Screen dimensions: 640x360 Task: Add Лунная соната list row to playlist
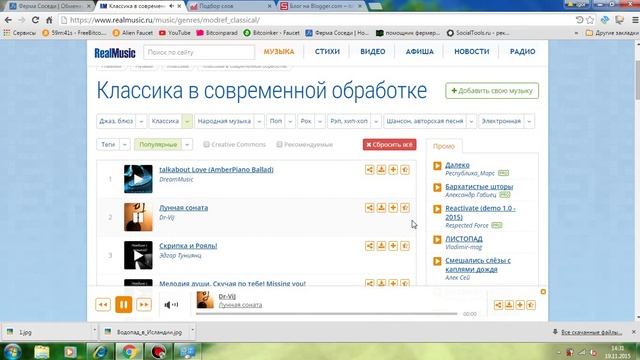pyautogui.click(x=393, y=208)
